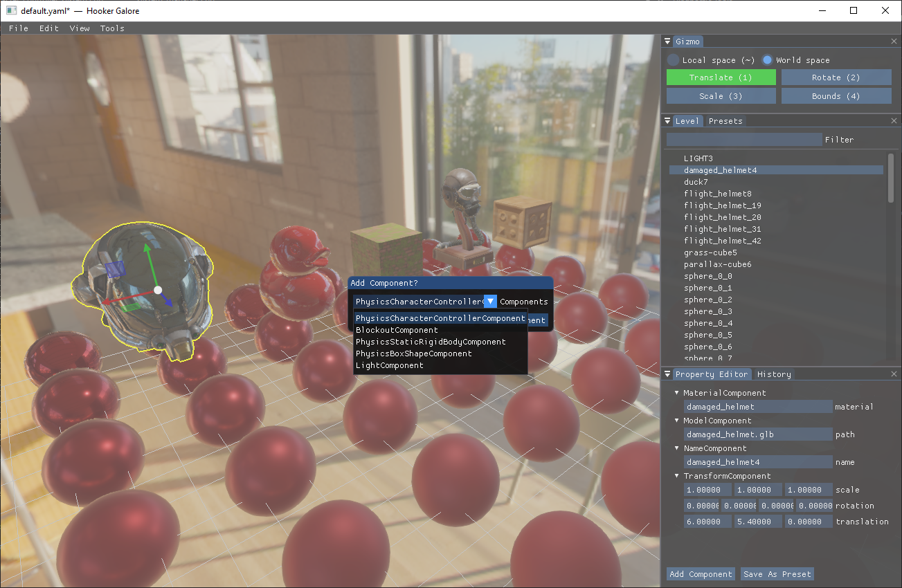This screenshot has width=902, height=588.
Task: Switch to the Presets tab
Action: click(x=725, y=121)
